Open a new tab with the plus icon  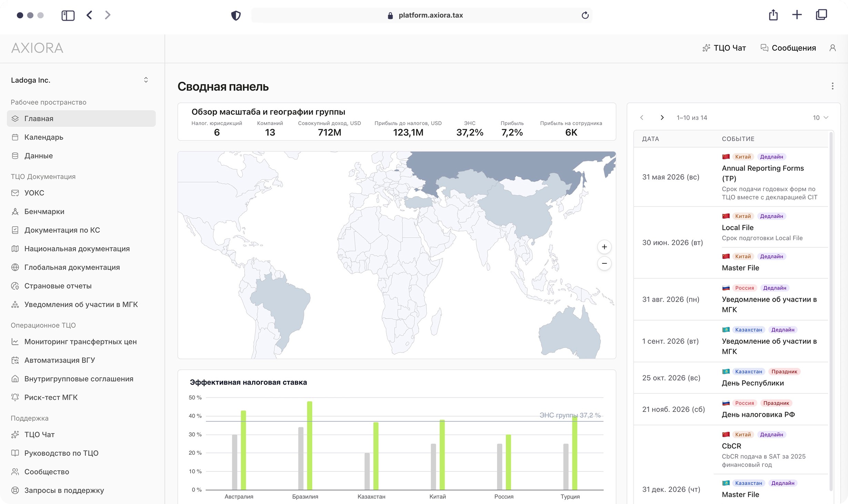[797, 14]
